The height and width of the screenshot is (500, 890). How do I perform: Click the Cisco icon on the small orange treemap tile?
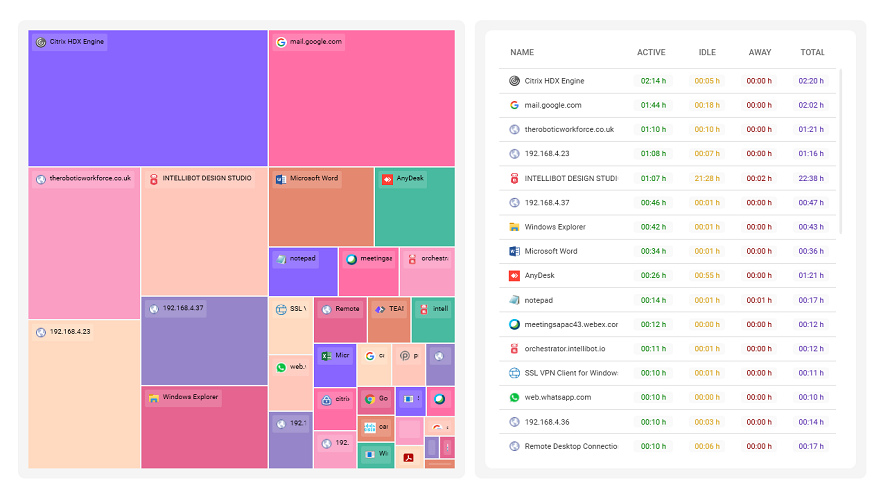pyautogui.click(x=370, y=427)
